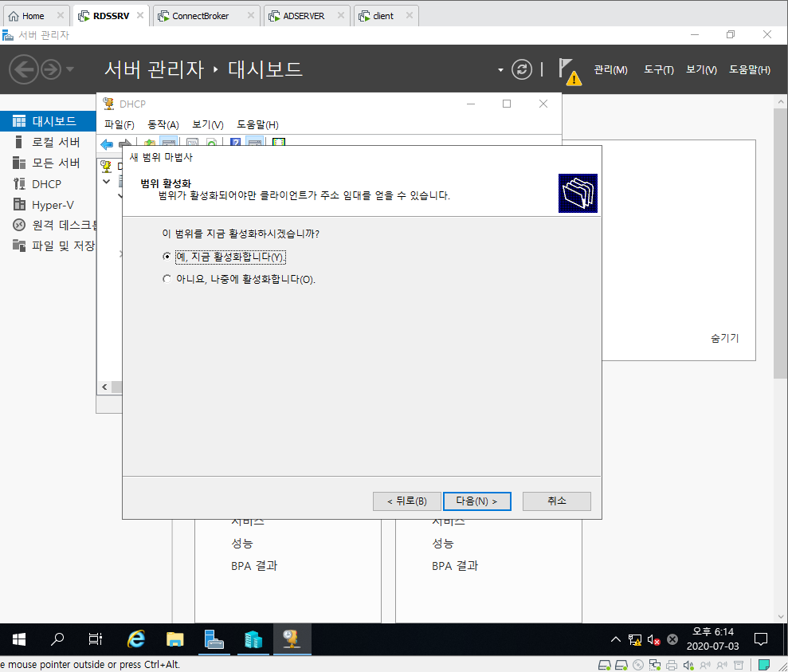The image size is (788, 672).
Task: Launch Internet Explorer from taskbar
Action: [x=135, y=639]
